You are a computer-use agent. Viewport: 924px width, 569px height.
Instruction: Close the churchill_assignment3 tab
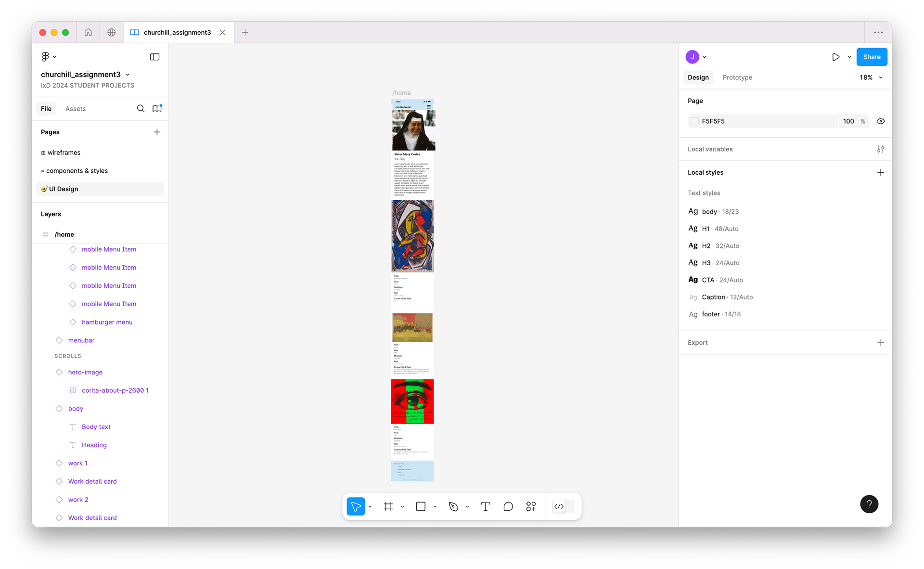coord(222,32)
